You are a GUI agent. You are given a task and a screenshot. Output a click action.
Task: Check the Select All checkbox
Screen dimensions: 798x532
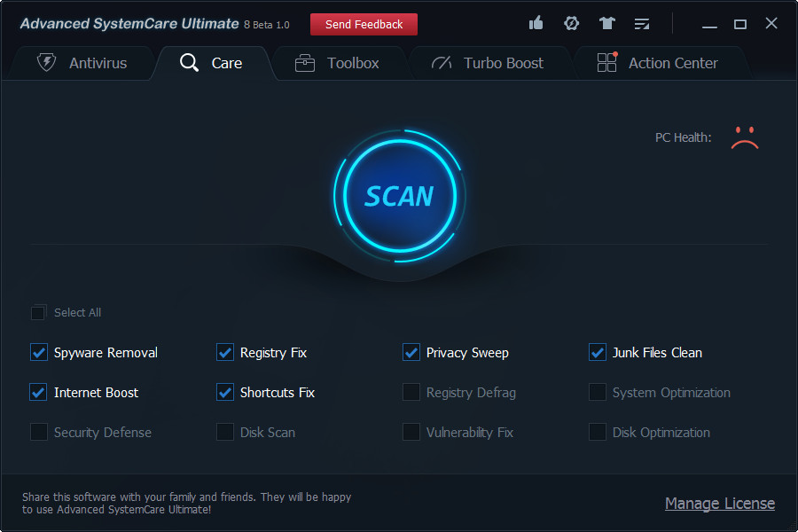tap(38, 313)
